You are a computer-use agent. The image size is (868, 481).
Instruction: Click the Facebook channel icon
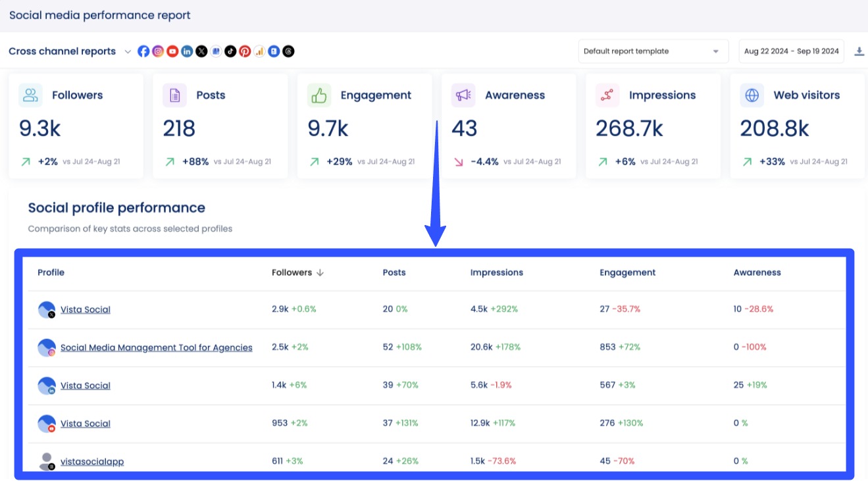pos(143,51)
